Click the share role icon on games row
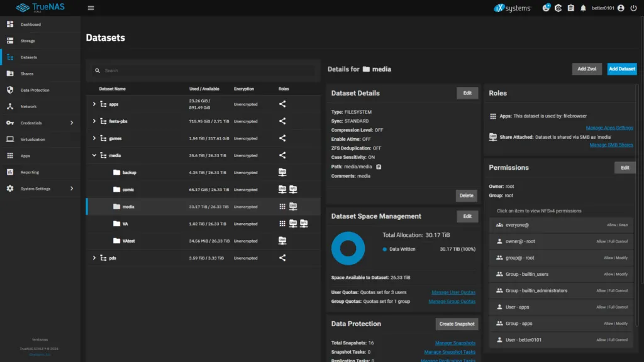This screenshot has width=644, height=362. coord(282,138)
